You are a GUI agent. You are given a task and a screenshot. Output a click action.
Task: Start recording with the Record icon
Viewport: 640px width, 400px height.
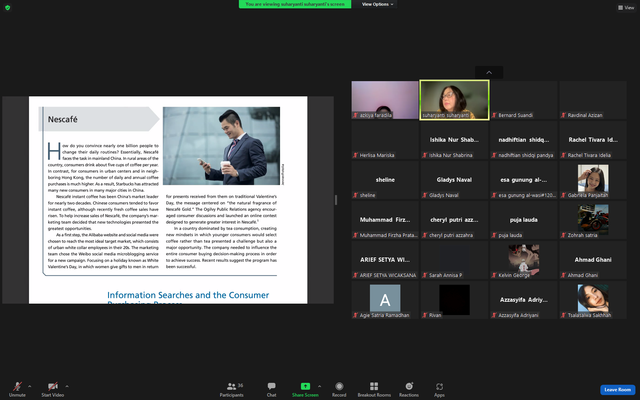point(339,386)
